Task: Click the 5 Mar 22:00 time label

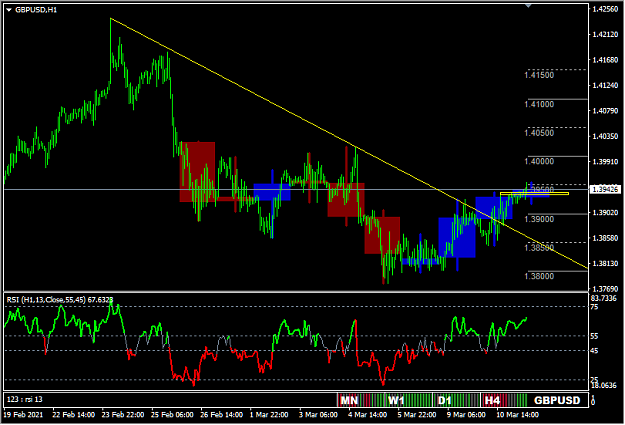Action: (417, 415)
